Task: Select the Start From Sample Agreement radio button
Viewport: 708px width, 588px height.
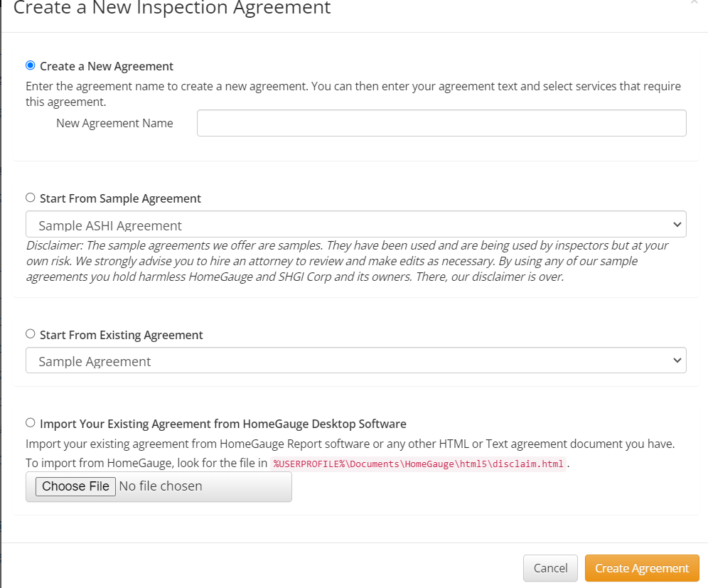Action: pos(30,198)
